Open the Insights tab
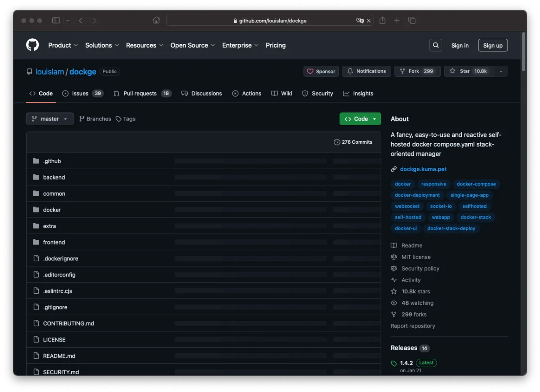The height and width of the screenshot is (392, 540). coord(358,94)
